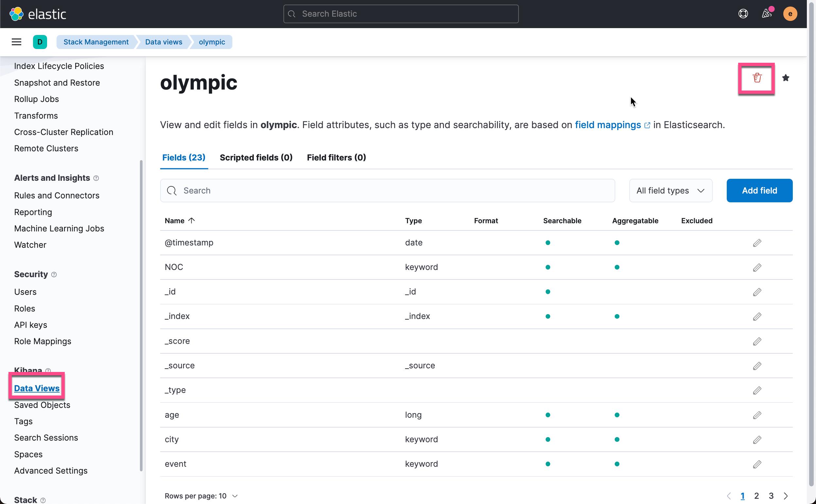The width and height of the screenshot is (816, 504).
Task: Open Snapshot and Restore in sidebar
Action: pyautogui.click(x=57, y=83)
